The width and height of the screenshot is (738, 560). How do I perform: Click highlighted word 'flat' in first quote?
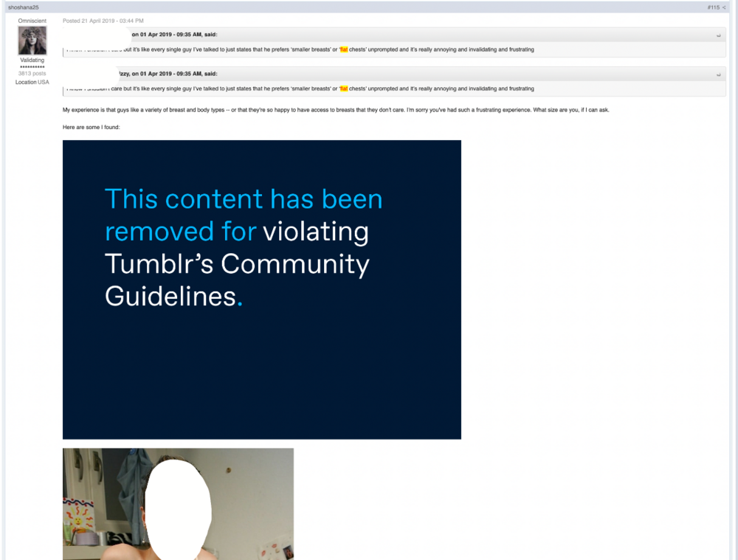[344, 49]
